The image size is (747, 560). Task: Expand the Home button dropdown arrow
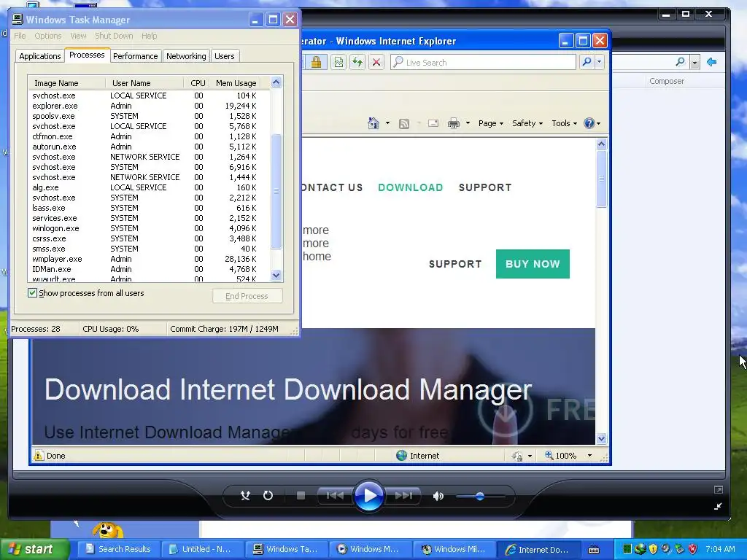point(387,123)
